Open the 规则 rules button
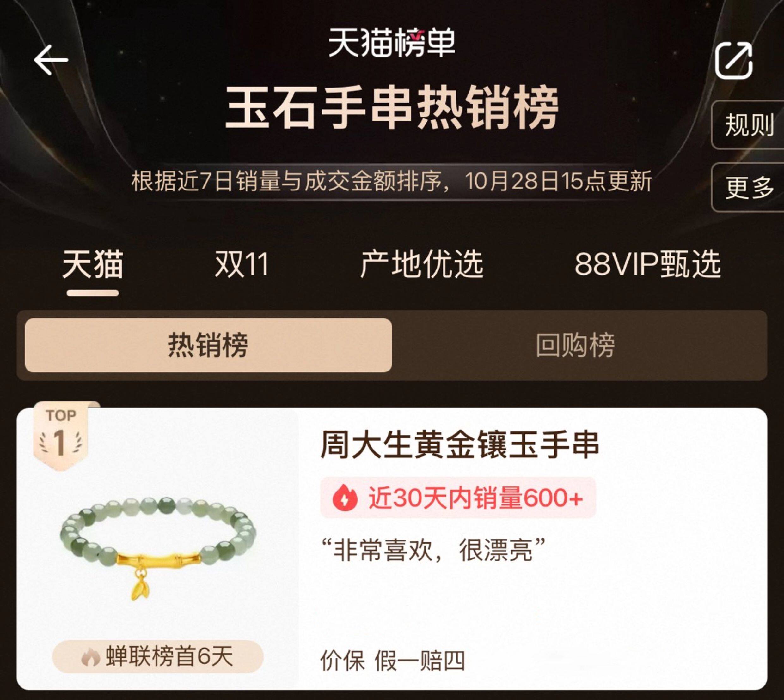 [748, 124]
